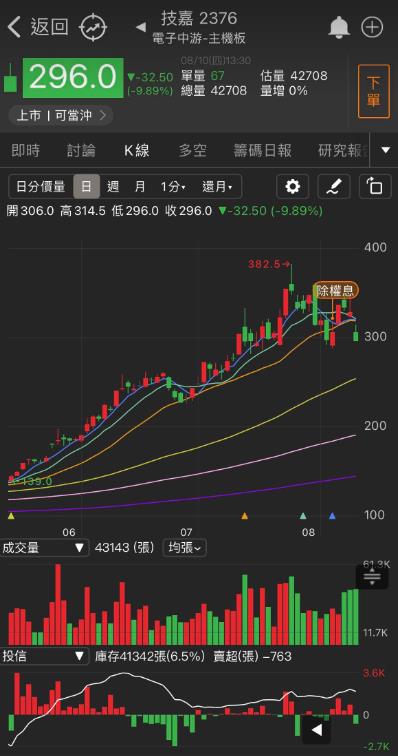The height and width of the screenshot is (756, 398).
Task: Tap the teal triangle event marker
Action: 303,516
